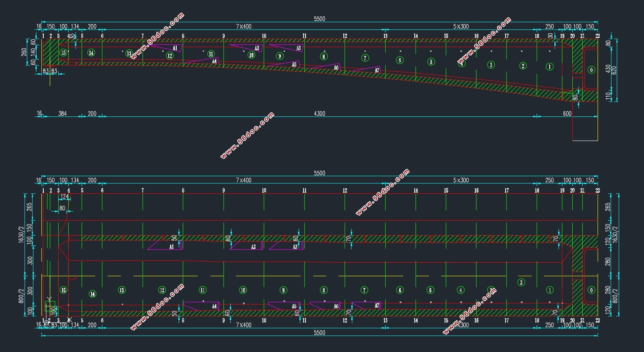Click the 110 dimension at the elevation's right edge
This screenshot has width=644, height=352.
(x=608, y=96)
